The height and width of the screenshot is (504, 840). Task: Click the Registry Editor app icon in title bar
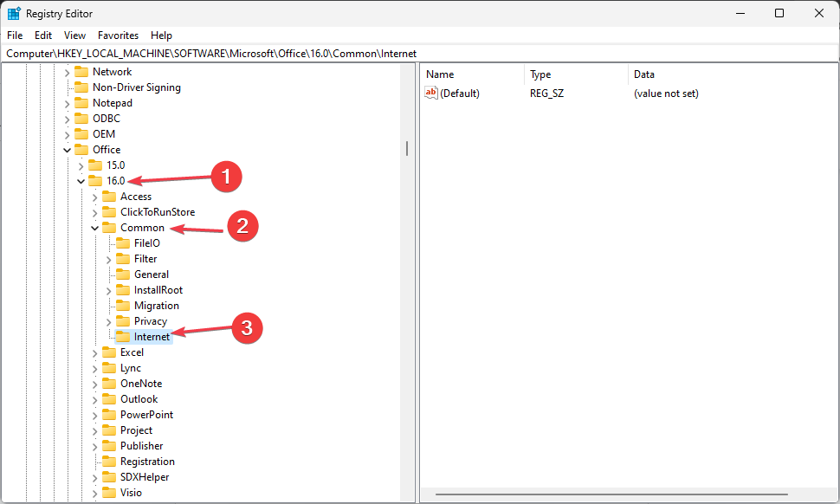coord(13,13)
